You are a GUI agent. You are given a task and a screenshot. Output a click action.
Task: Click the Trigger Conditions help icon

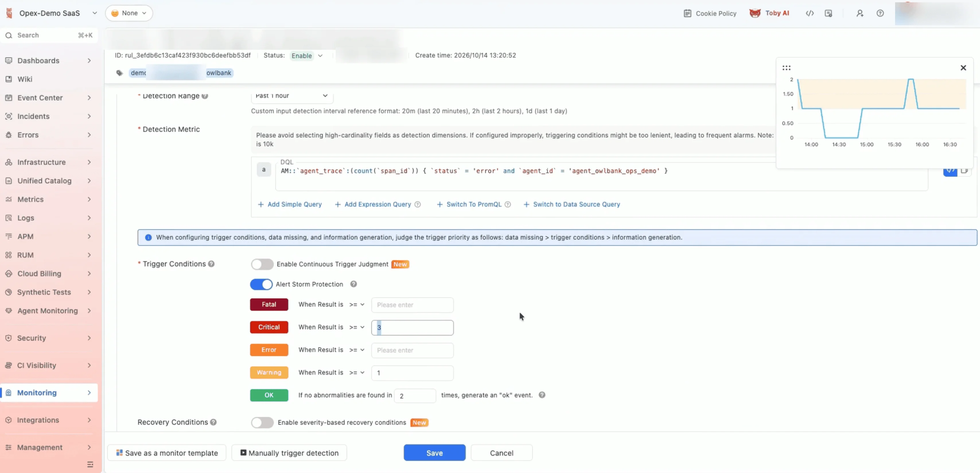click(x=211, y=264)
